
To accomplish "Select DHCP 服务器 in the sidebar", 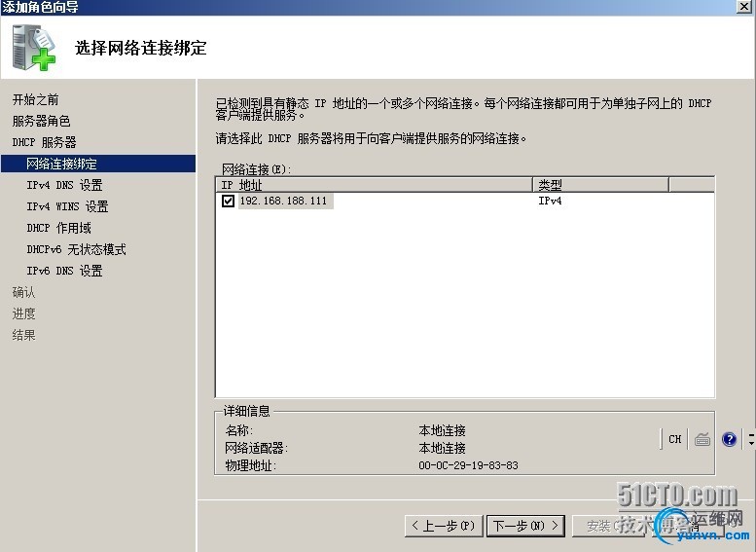I will click(44, 142).
